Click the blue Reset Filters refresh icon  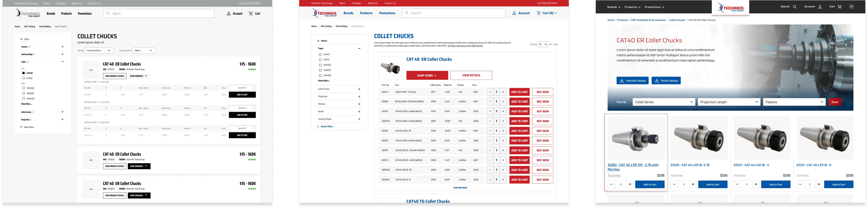pos(318,127)
